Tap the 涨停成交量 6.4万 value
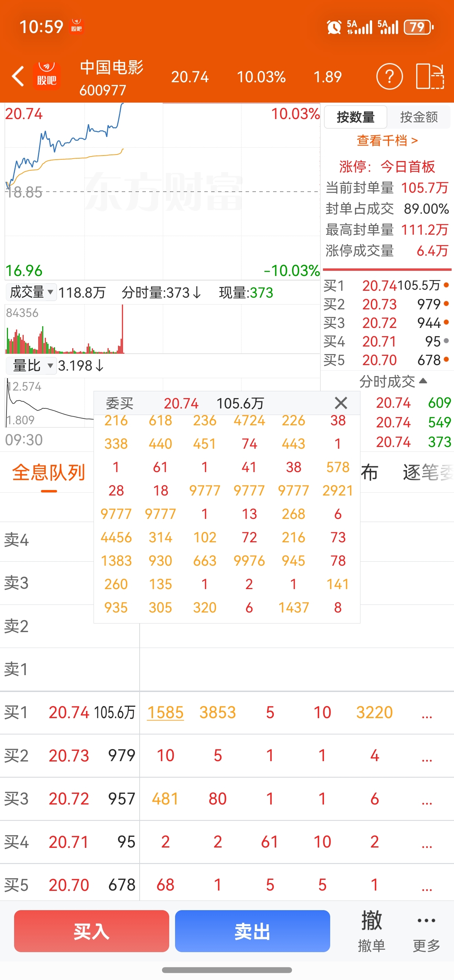The width and height of the screenshot is (454, 980). pos(432,250)
